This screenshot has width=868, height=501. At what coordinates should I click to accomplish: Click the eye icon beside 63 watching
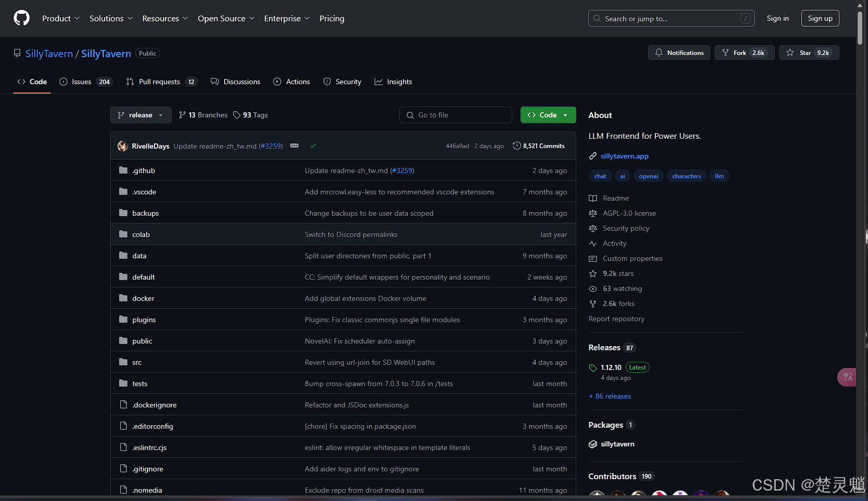click(593, 289)
